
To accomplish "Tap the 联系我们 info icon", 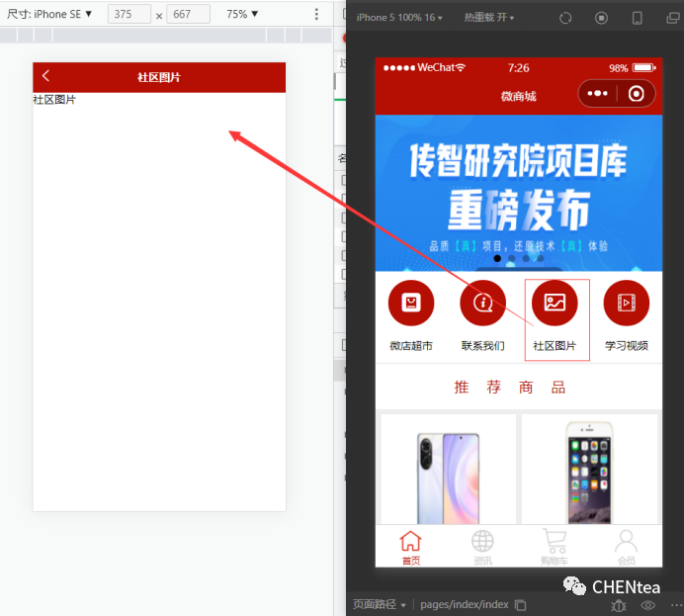I will 483,303.
